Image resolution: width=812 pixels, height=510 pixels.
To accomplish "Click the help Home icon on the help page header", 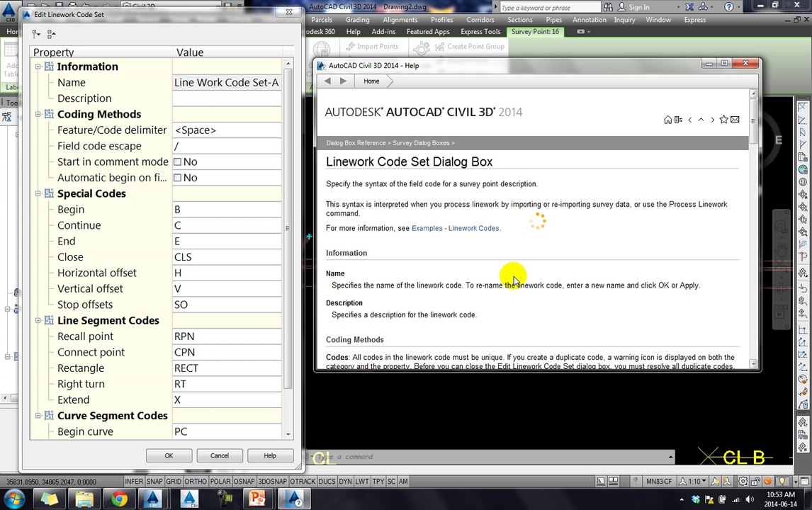I will click(667, 120).
